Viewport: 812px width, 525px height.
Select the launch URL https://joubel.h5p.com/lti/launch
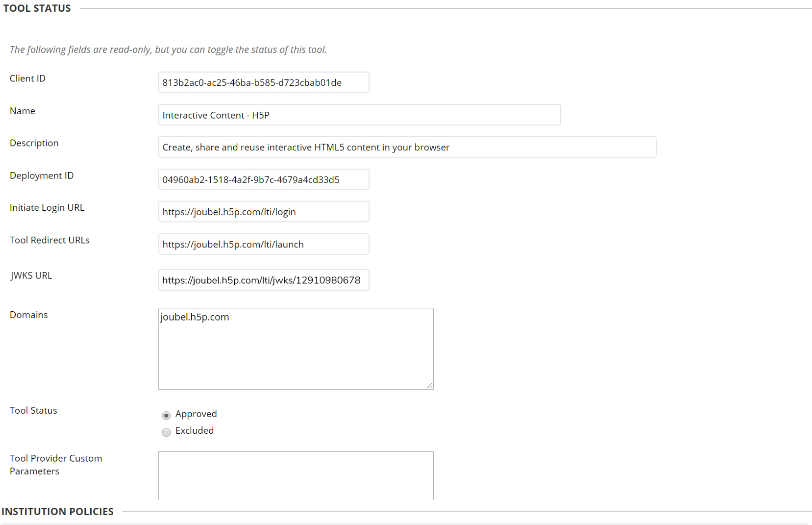click(233, 244)
